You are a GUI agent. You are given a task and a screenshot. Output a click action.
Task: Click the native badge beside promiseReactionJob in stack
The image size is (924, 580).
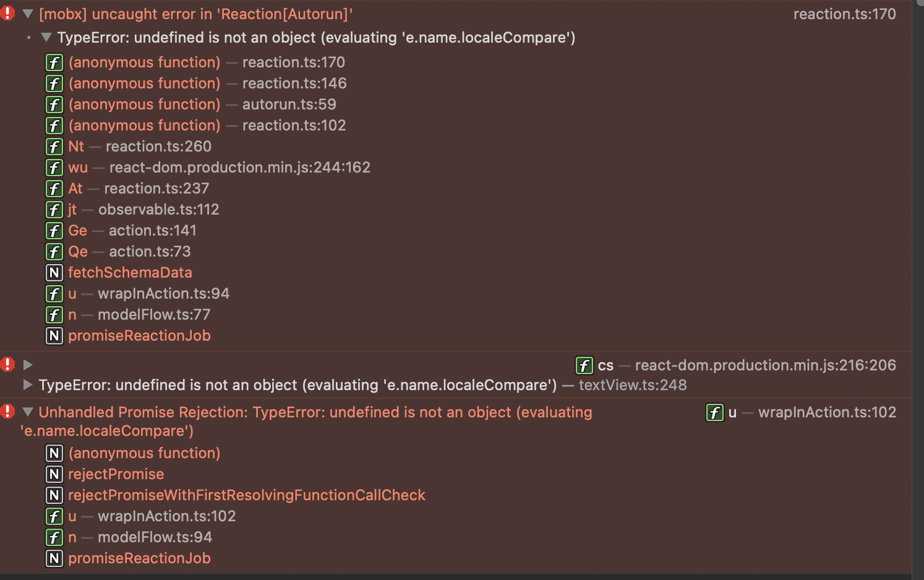pyautogui.click(x=54, y=336)
